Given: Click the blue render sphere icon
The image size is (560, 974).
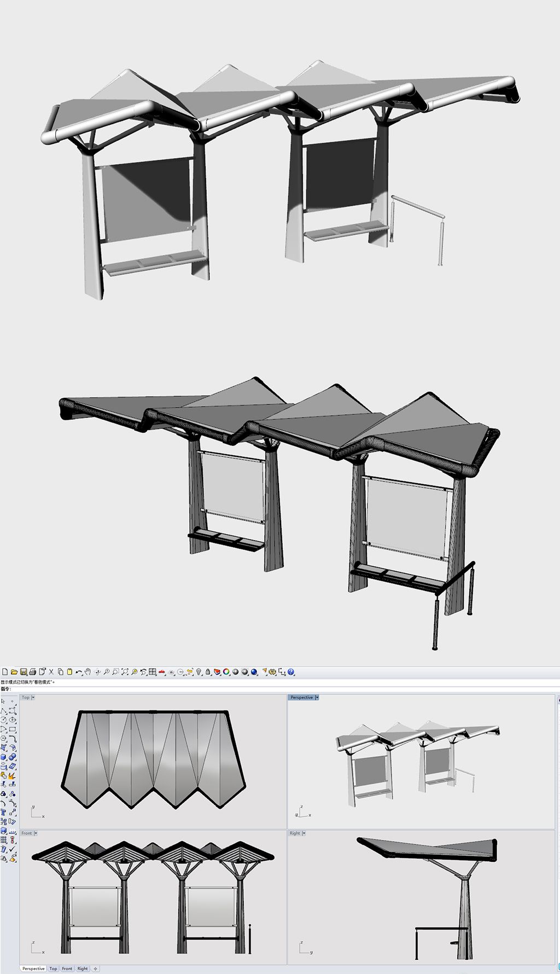Looking at the screenshot, I should (254, 671).
